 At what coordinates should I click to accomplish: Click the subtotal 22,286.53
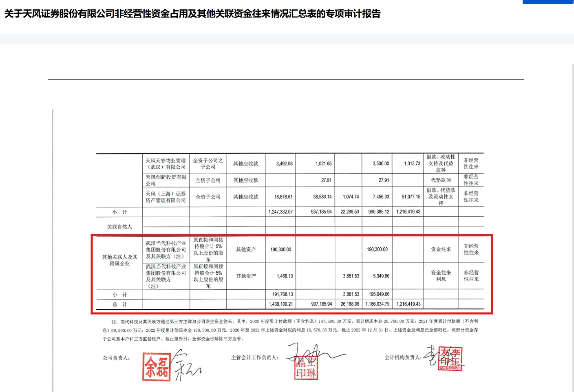pos(350,212)
